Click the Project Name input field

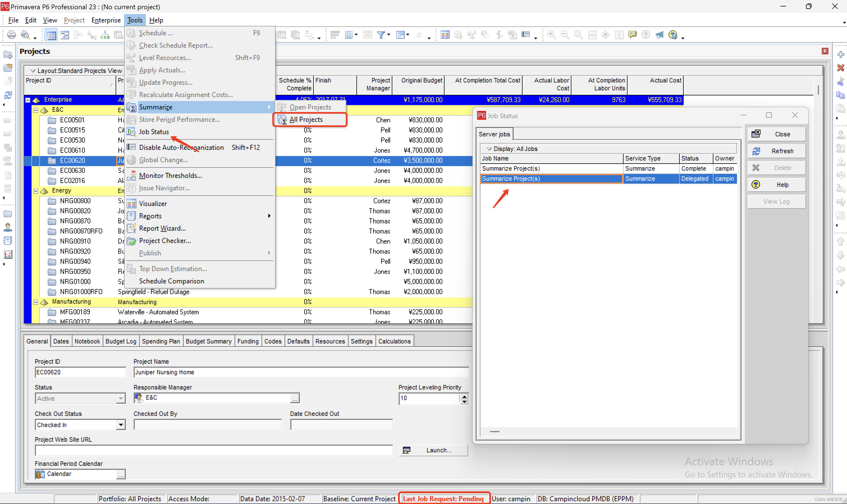point(301,372)
